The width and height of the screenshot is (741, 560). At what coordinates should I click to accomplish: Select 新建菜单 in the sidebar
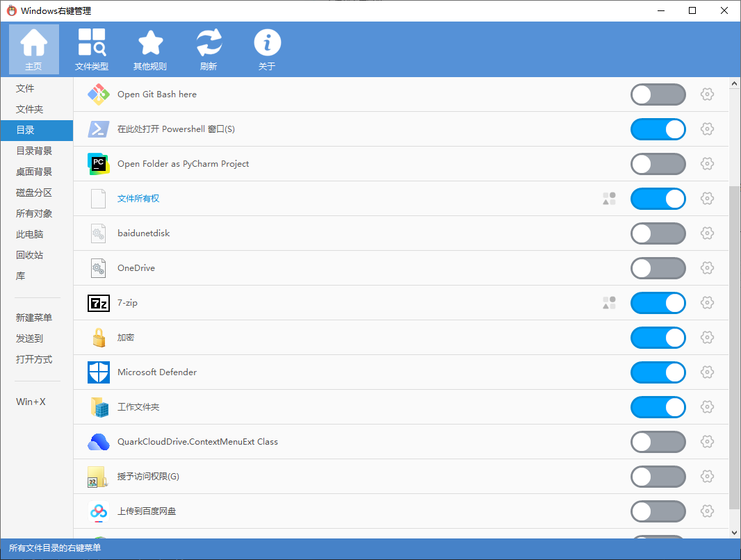34,318
